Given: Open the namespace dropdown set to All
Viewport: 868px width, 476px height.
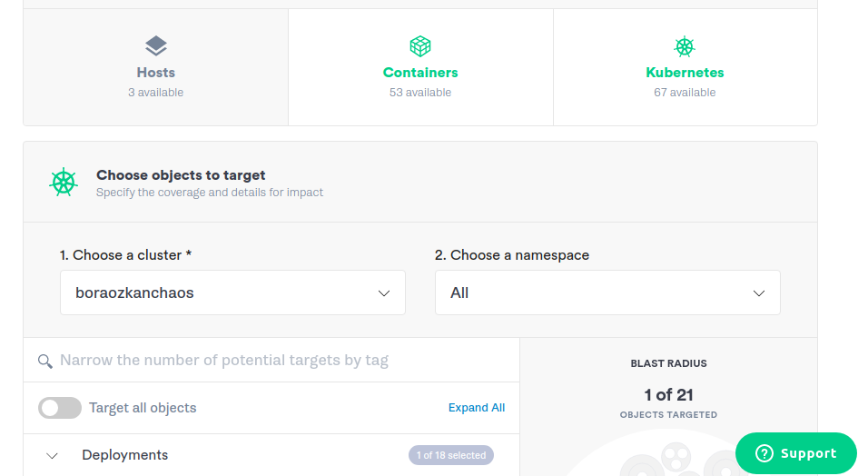Looking at the screenshot, I should [607, 293].
